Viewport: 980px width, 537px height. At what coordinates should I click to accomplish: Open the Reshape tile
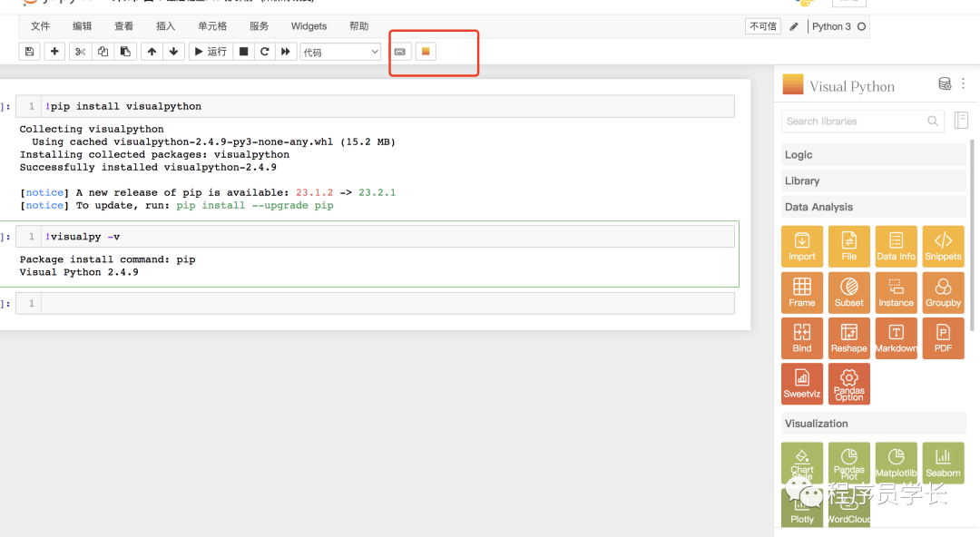[x=848, y=338]
